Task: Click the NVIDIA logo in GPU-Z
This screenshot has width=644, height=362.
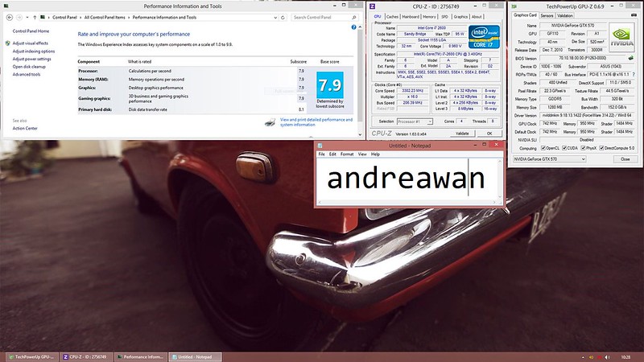Action: coord(621,37)
